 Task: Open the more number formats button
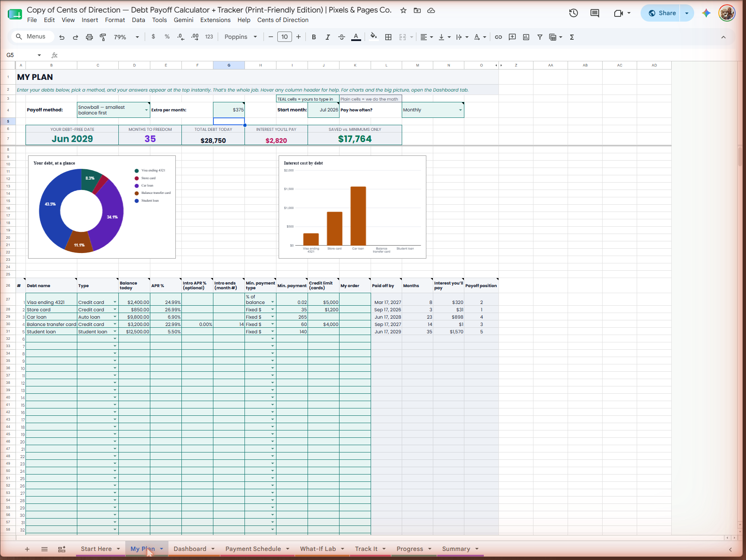(x=209, y=37)
